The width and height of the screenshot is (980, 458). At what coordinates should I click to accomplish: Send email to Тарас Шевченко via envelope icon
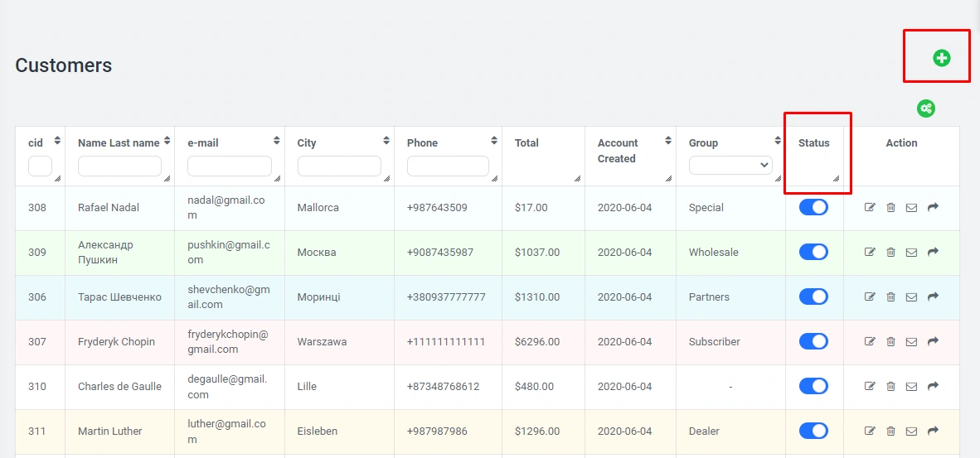coord(911,297)
